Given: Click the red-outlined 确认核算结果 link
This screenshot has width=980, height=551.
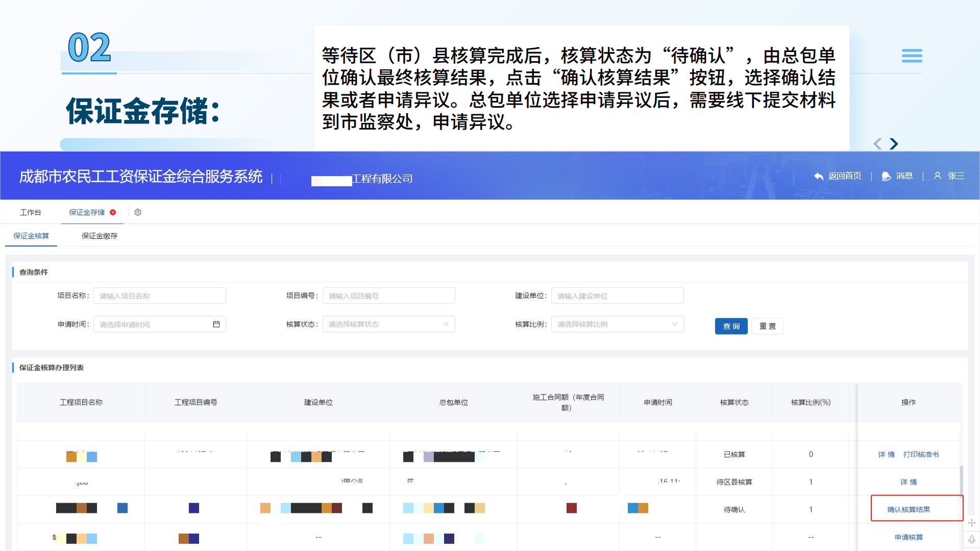Looking at the screenshot, I should pos(908,509).
